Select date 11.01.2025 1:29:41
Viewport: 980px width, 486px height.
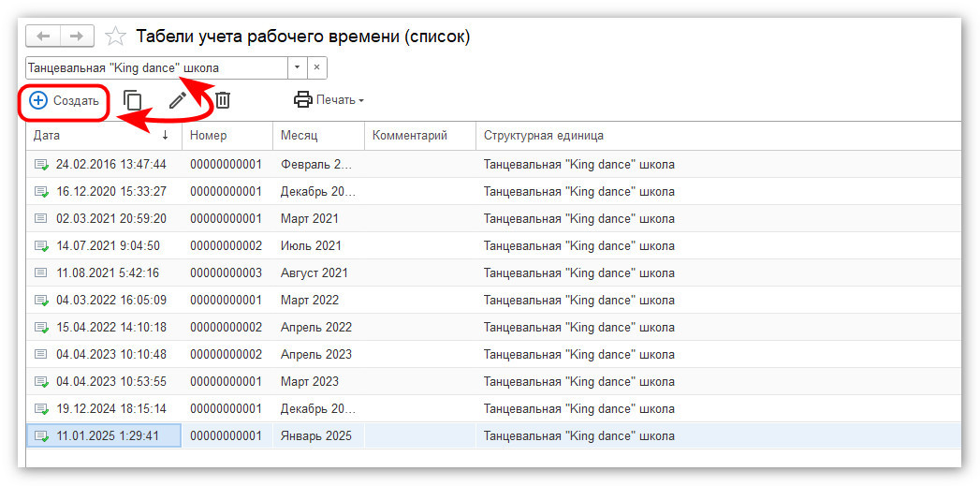109,436
